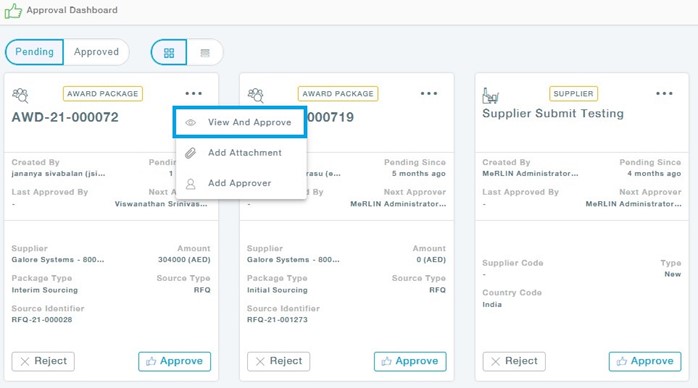Click the supplier icon on Supplier card
This screenshot has width=698, height=388.
[490, 95]
